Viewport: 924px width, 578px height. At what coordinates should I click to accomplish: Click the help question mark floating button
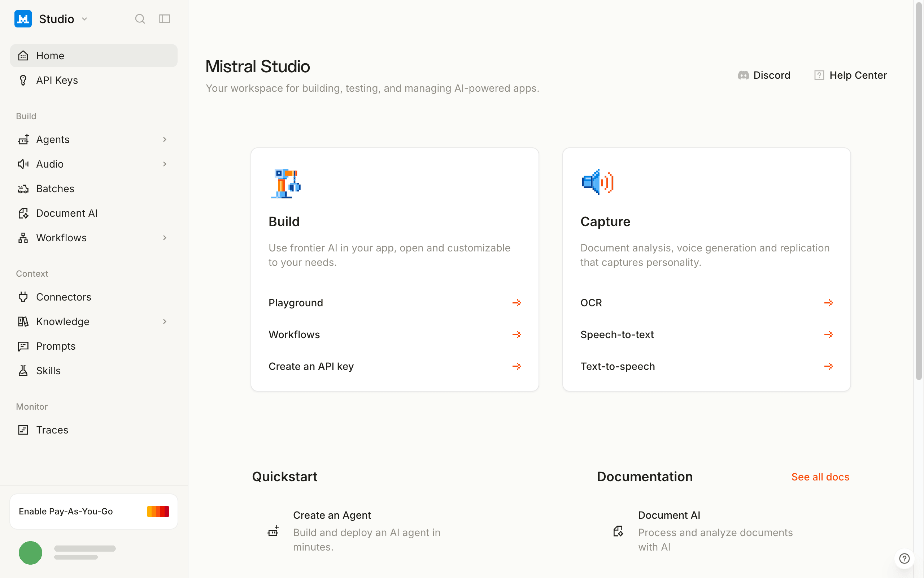coord(905,558)
